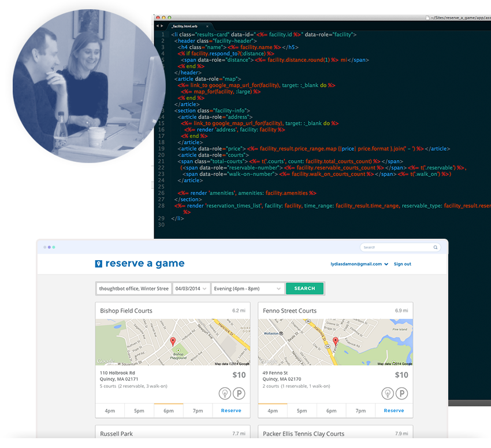This screenshot has width=491, height=448.
Task: Click lighting amenity icon on Bishop Field Courts card
Action: click(225, 393)
